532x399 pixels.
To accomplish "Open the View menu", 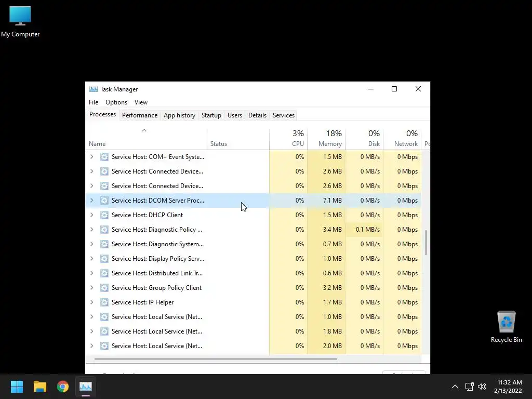I will click(141, 102).
